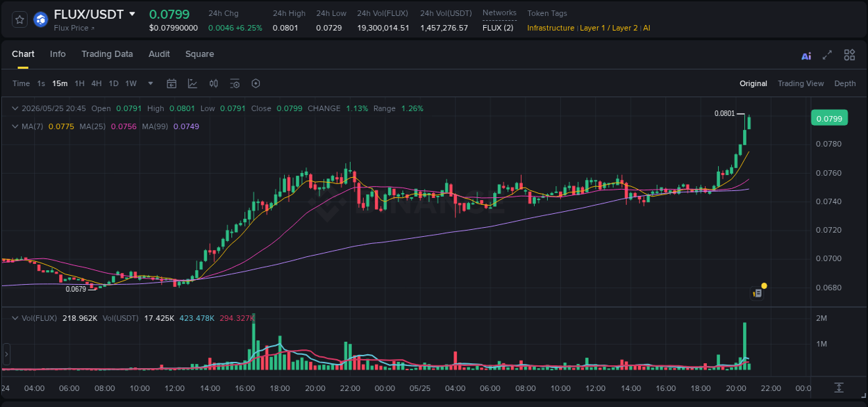Add FLUX/USDT to favorites with the star icon

point(20,20)
